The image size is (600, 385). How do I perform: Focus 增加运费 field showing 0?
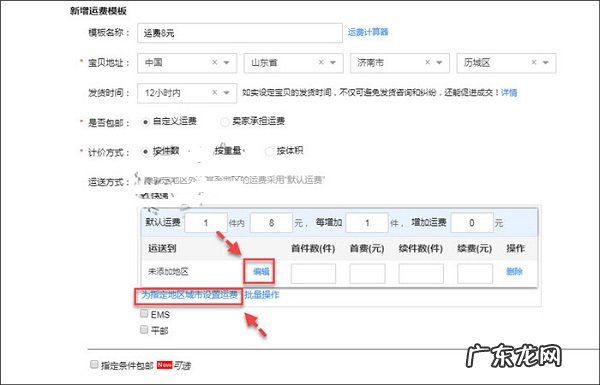[x=472, y=223]
